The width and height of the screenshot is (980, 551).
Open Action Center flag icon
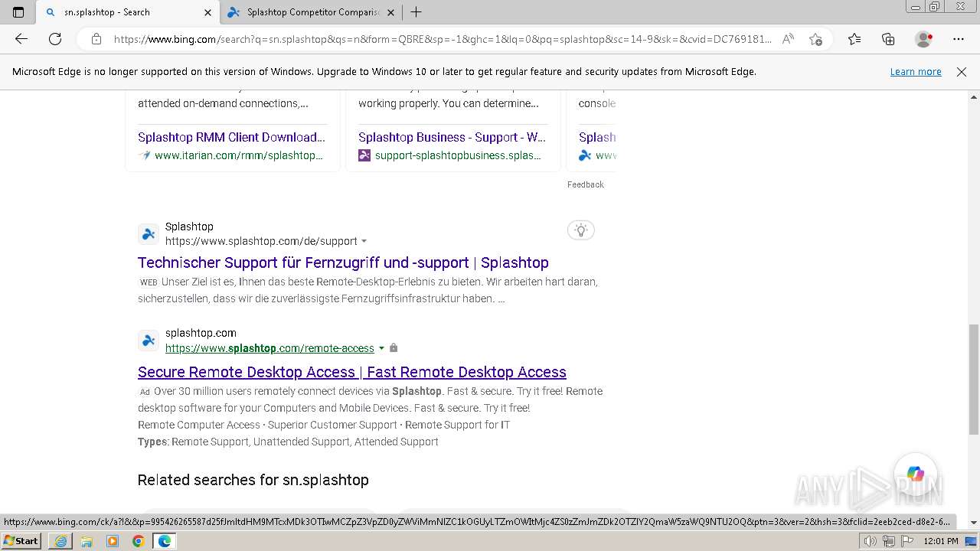(906, 541)
